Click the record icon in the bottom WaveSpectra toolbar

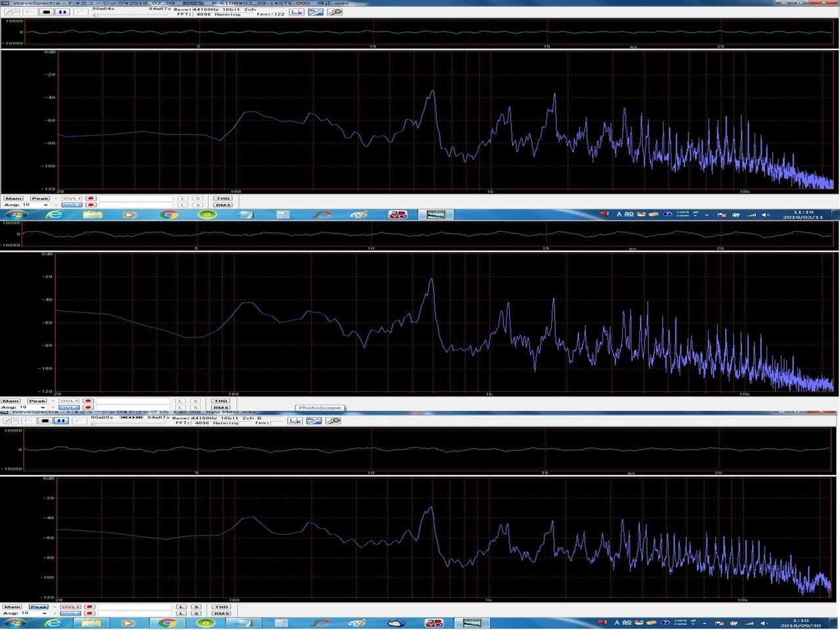(79, 420)
